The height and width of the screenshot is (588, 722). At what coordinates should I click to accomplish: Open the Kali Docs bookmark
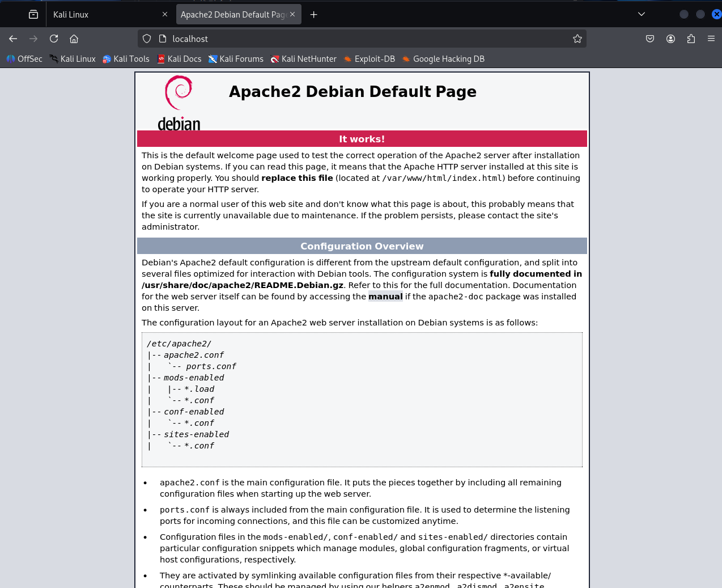(x=179, y=59)
